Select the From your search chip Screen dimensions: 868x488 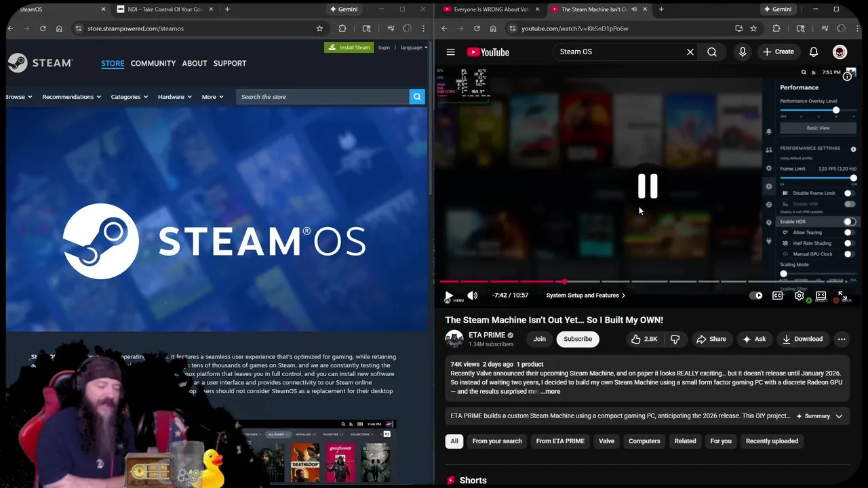coord(497,441)
